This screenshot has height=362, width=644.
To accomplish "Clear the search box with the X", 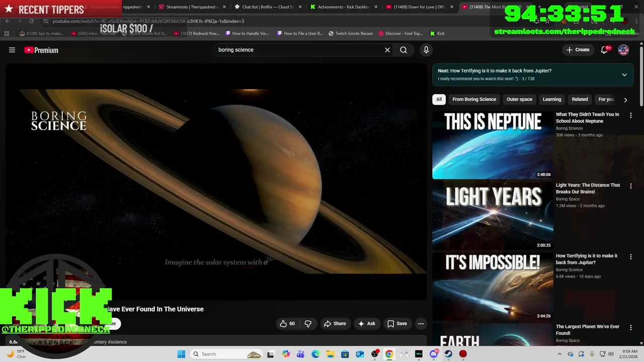I will tap(387, 50).
